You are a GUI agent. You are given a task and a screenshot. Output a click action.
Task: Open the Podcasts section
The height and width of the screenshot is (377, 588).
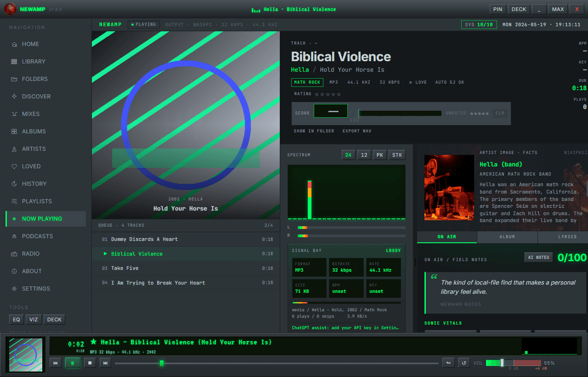tap(45, 236)
